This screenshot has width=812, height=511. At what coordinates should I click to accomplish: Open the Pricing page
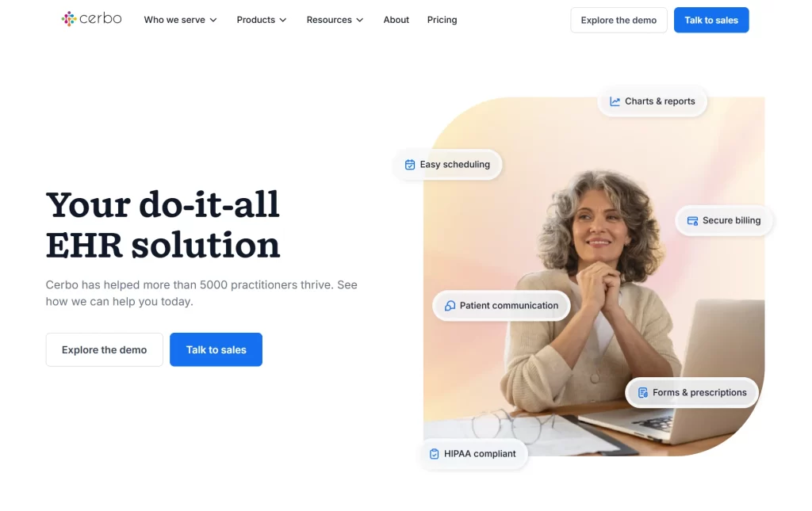click(x=442, y=20)
